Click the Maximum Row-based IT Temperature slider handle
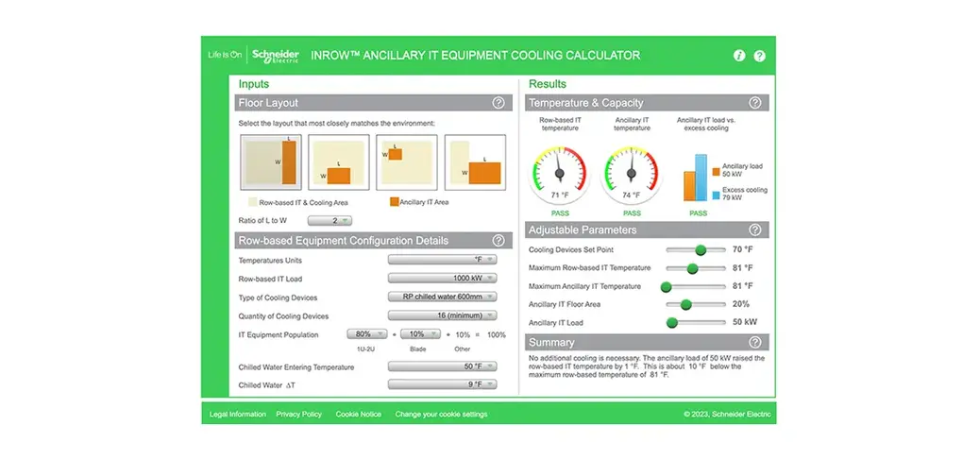Image resolution: width=980 pixels, height=459 pixels. click(692, 268)
